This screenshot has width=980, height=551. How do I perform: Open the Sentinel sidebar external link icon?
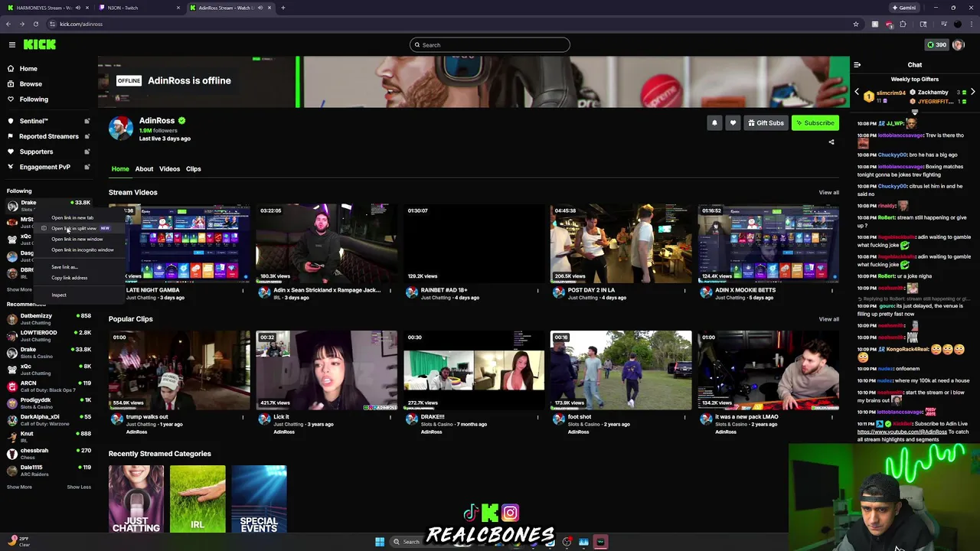(x=87, y=121)
